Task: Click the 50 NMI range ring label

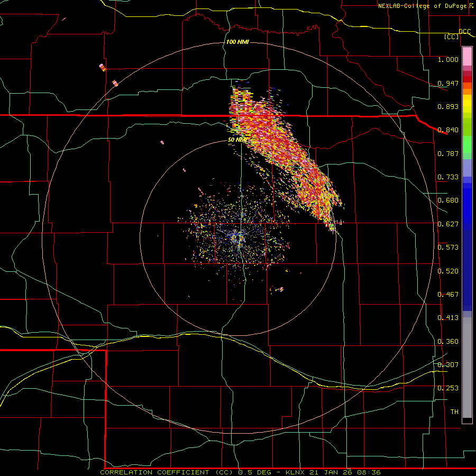Action: [237, 140]
